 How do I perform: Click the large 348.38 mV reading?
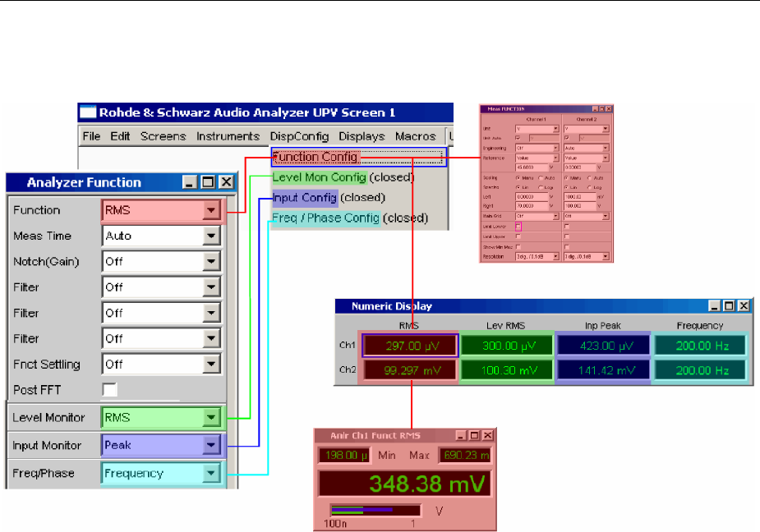click(x=404, y=484)
